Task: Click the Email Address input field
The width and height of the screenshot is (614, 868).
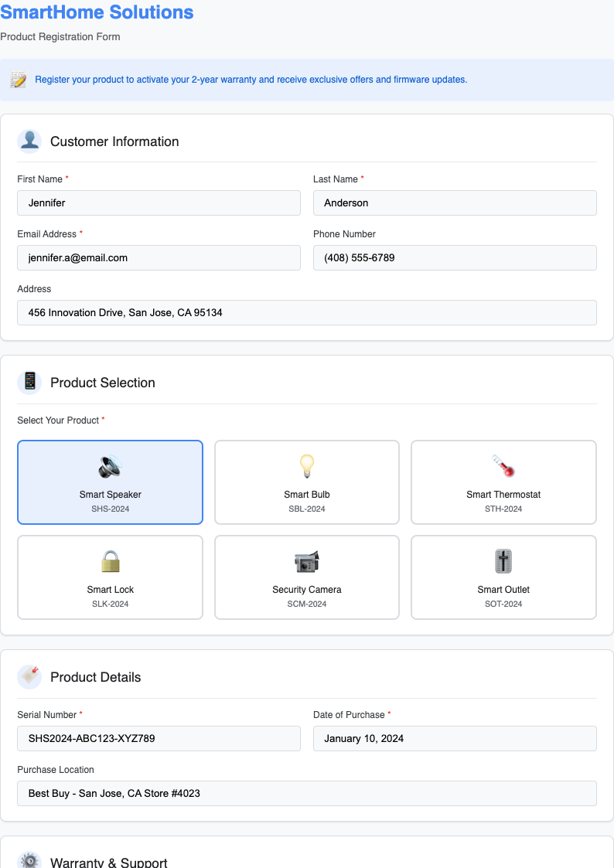Action: [x=159, y=257]
